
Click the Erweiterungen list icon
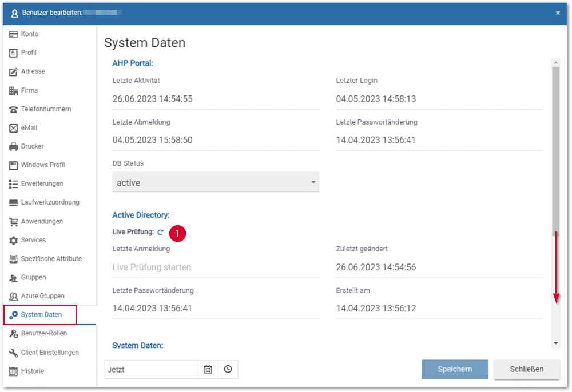[x=14, y=184]
